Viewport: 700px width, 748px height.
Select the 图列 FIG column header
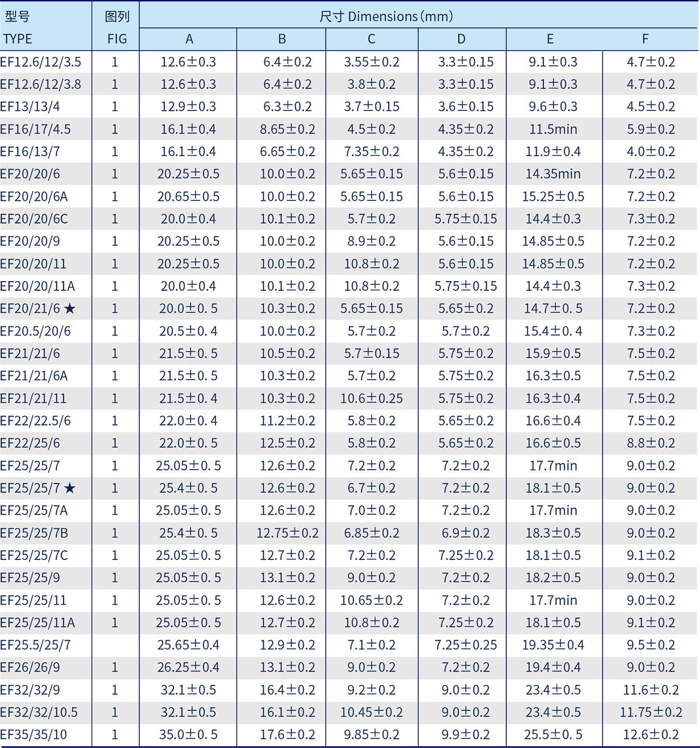pyautogui.click(x=116, y=27)
